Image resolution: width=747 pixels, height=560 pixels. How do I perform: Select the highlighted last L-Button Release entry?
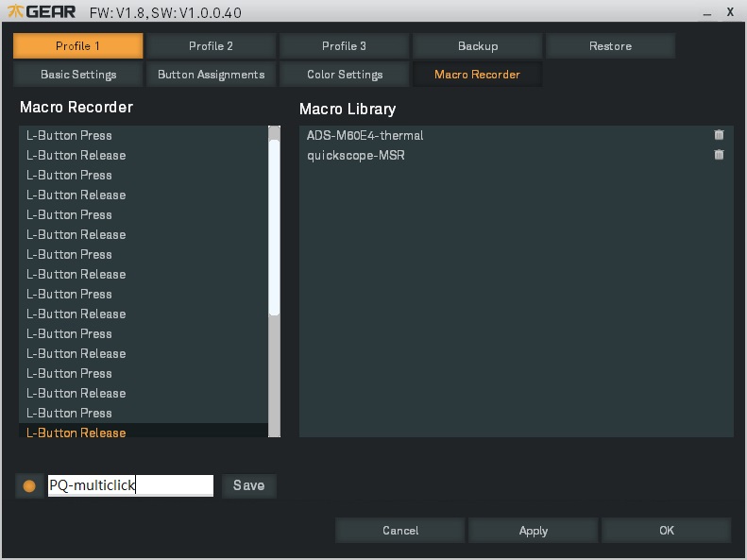point(143,432)
